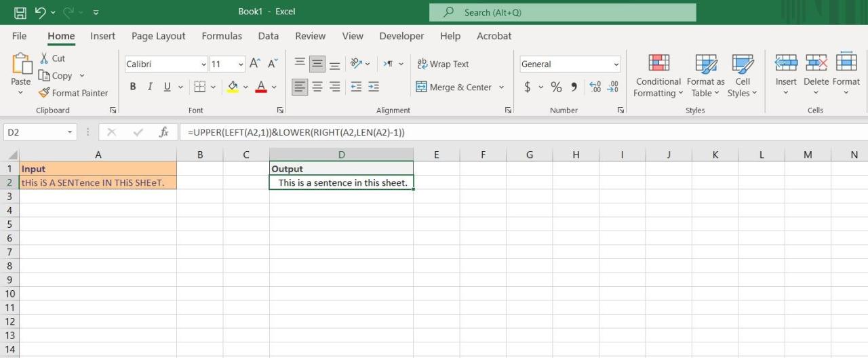Set Top Align vertical alignment
Viewport: 868px width, 358px height.
click(x=300, y=64)
